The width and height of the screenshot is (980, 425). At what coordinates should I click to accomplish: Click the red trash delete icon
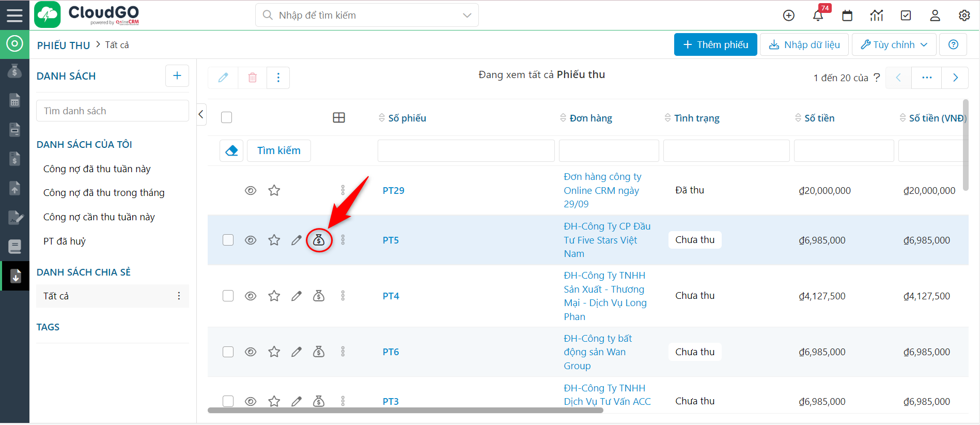tap(252, 78)
